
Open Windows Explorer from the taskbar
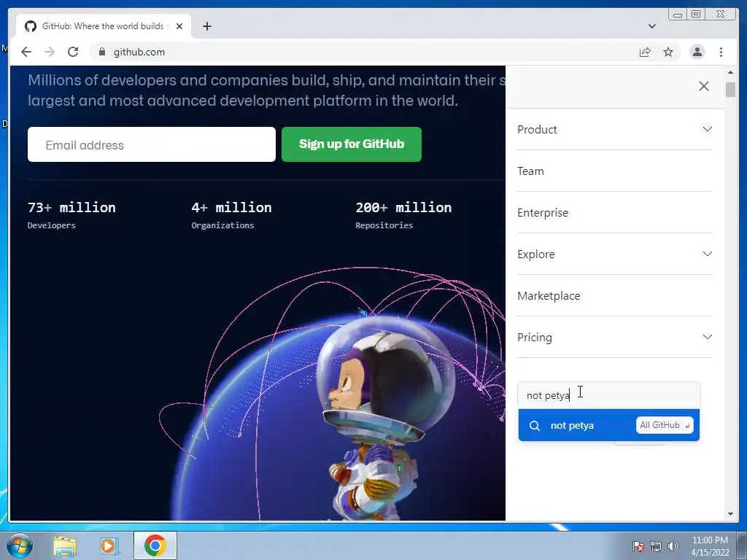(x=65, y=545)
